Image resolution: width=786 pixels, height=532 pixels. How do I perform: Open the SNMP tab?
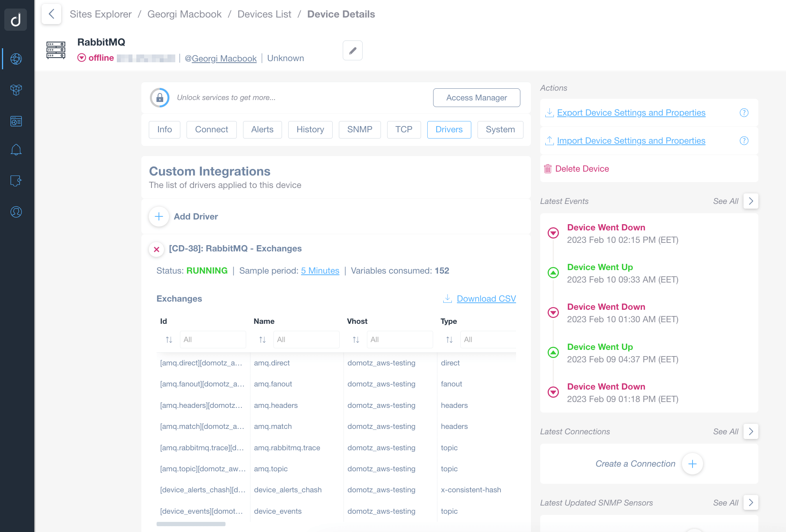point(360,130)
